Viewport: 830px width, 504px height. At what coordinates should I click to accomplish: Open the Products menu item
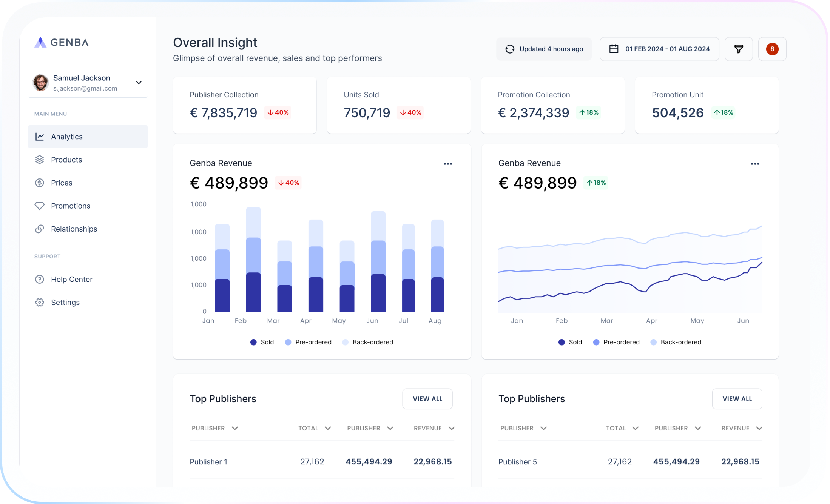[x=88, y=160]
